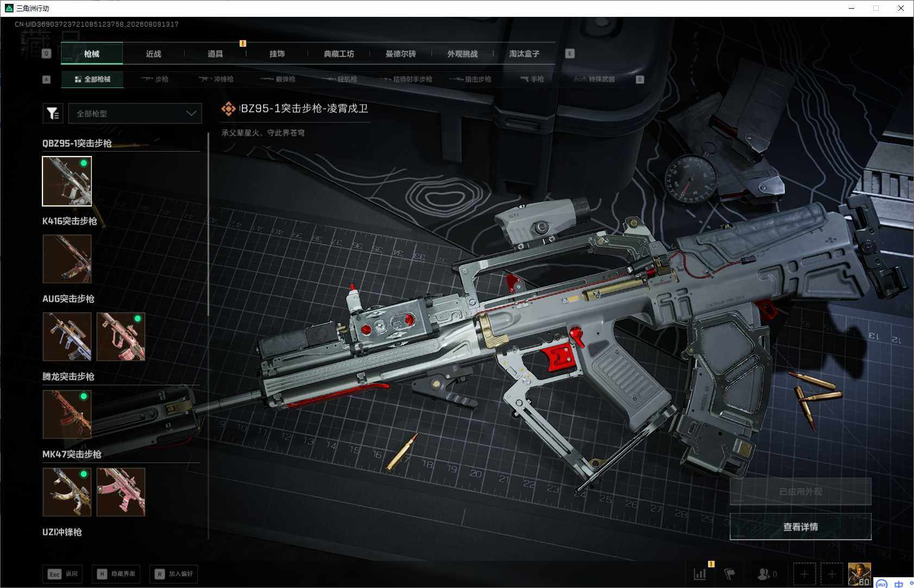Screen dimensions: 914x588
Task: Click the Q previous-category key icon
Action: (47, 53)
